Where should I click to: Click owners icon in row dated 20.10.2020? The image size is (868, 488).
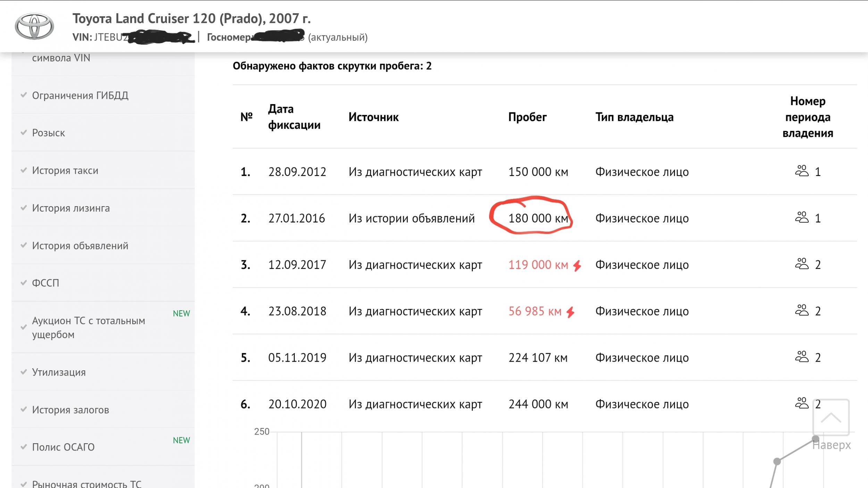tap(802, 403)
